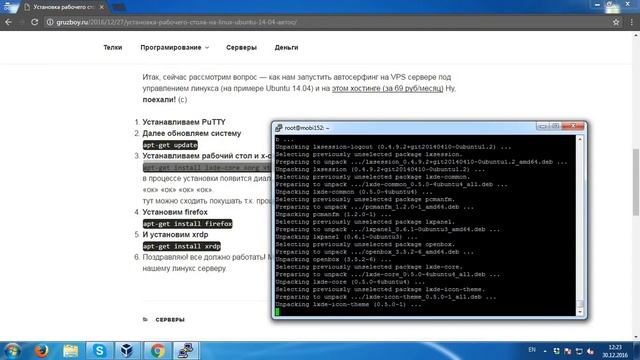This screenshot has width=640, height=360.
Task: Click the Устанавливаем PuTTY list item
Action: pos(184,122)
